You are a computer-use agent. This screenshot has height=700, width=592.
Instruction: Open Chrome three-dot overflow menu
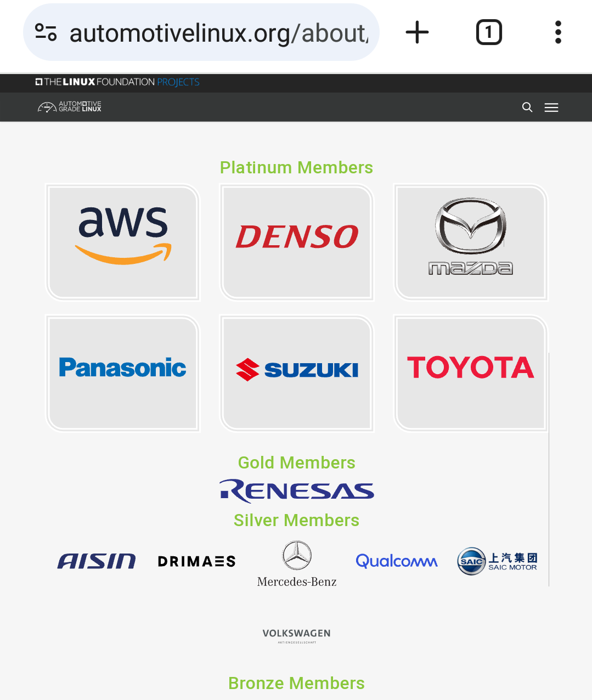click(558, 32)
